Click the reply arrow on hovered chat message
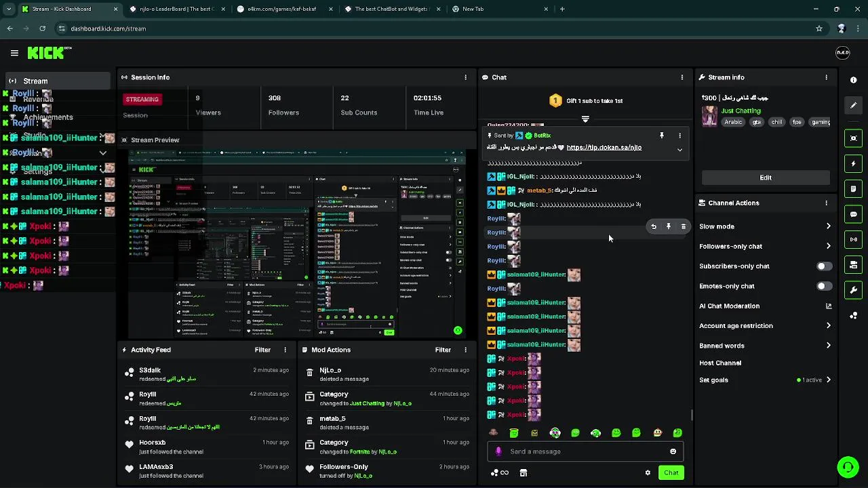 pyautogui.click(x=654, y=227)
